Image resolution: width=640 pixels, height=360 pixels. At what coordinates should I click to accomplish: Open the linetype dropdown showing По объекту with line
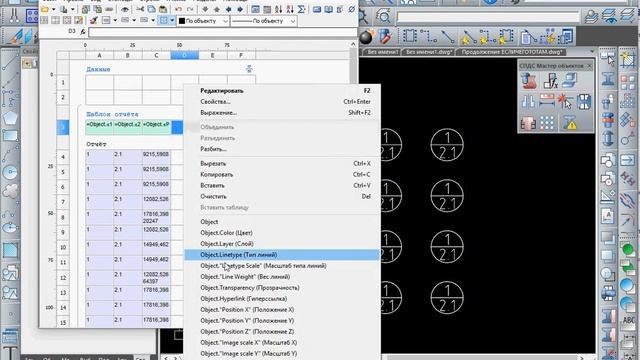[264, 21]
